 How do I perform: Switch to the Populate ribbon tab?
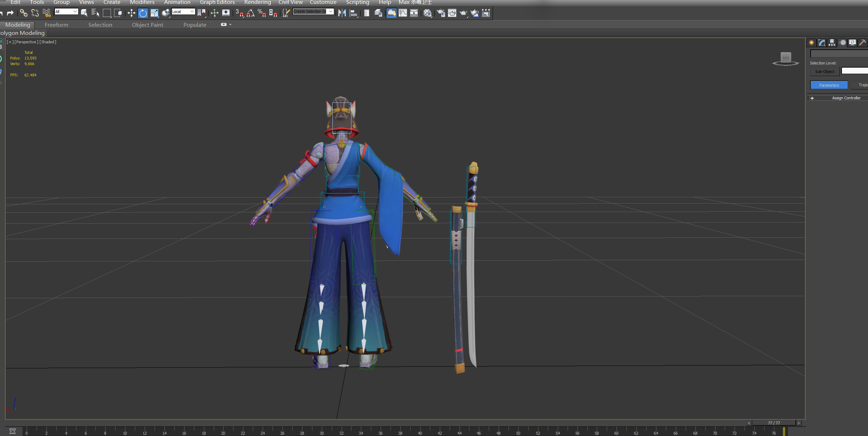(195, 25)
